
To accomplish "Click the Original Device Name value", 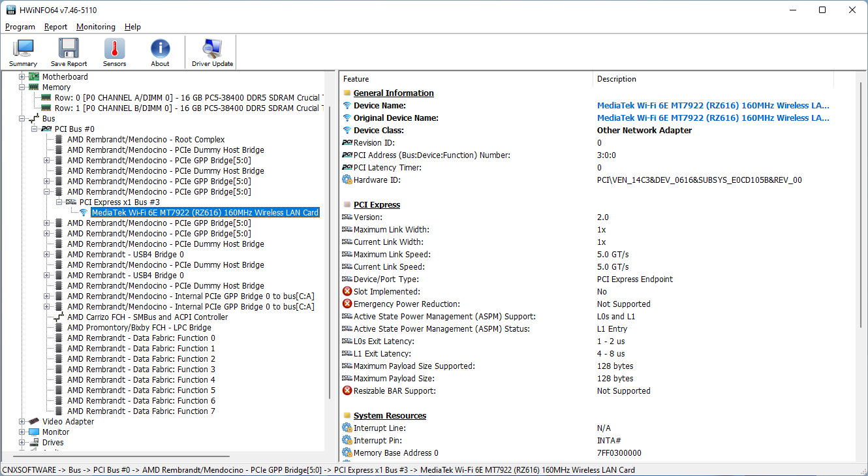I will point(713,118).
